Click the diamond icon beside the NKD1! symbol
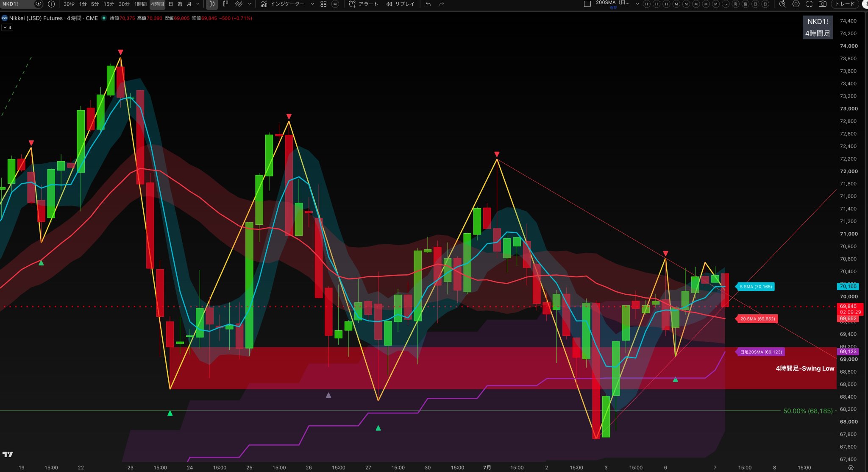The image size is (868, 472). pyautogui.click(x=39, y=4)
